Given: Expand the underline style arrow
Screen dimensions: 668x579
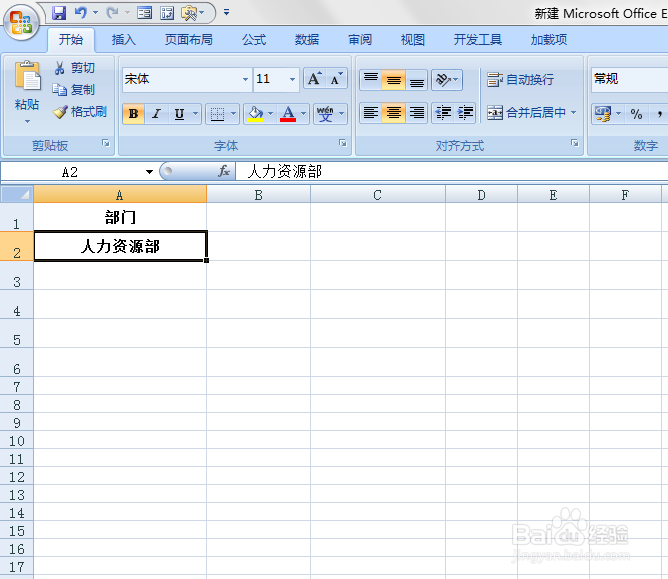Looking at the screenshot, I should (196, 114).
